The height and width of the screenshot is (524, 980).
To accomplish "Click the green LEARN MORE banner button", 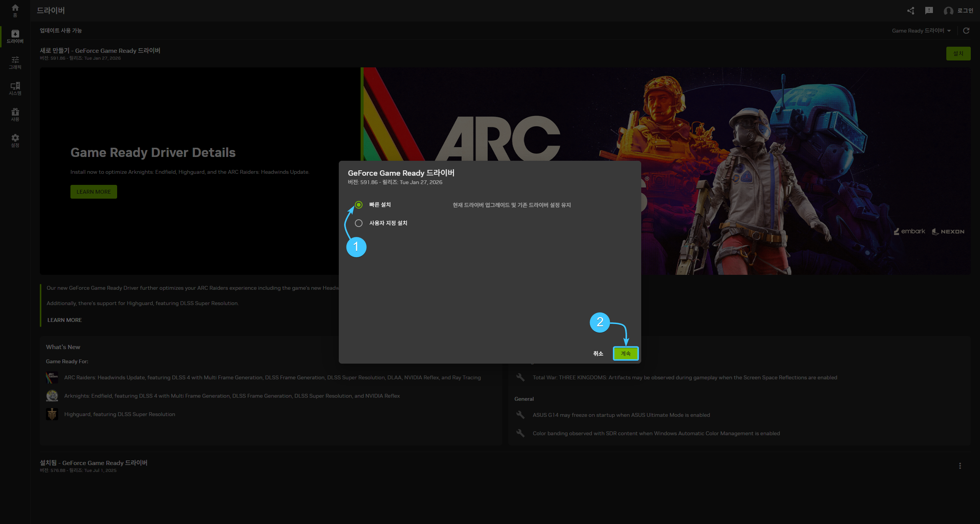I will click(x=94, y=192).
